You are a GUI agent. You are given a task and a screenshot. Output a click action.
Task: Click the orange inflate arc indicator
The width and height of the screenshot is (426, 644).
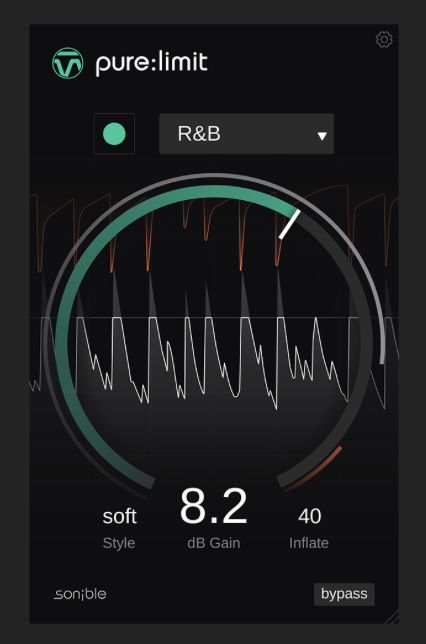click(x=314, y=470)
